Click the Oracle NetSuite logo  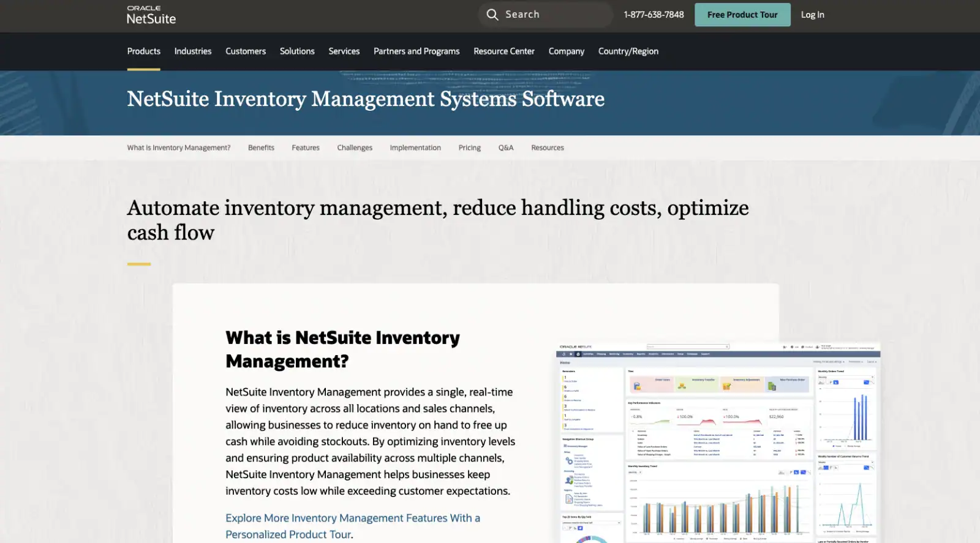click(x=151, y=15)
